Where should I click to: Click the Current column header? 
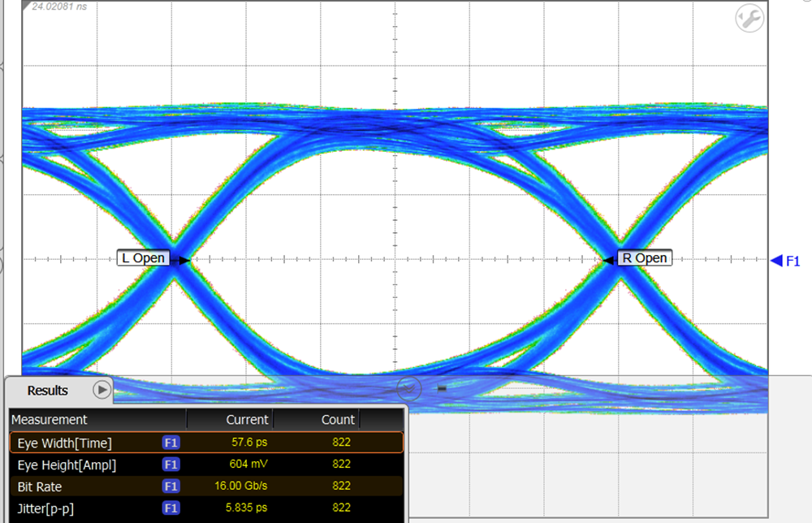click(x=248, y=420)
